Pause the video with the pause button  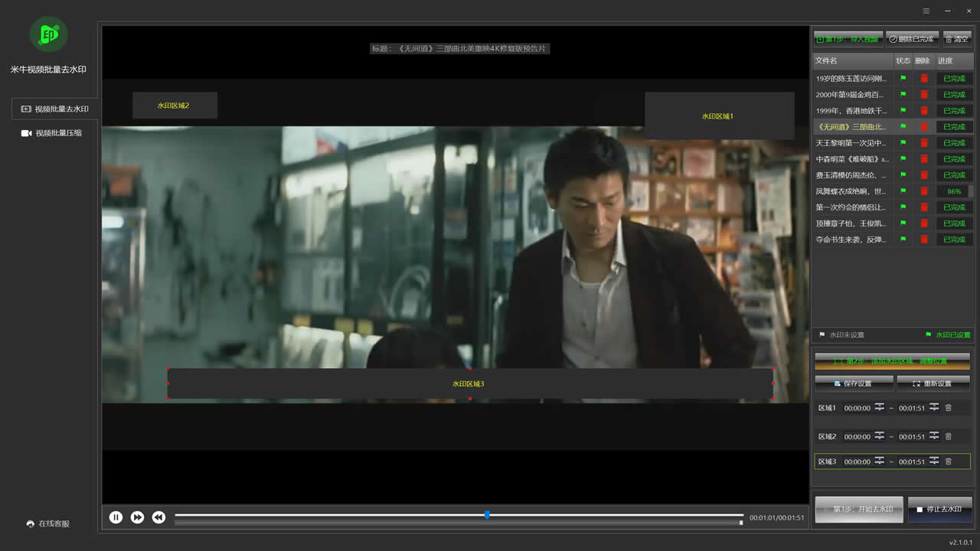(116, 517)
